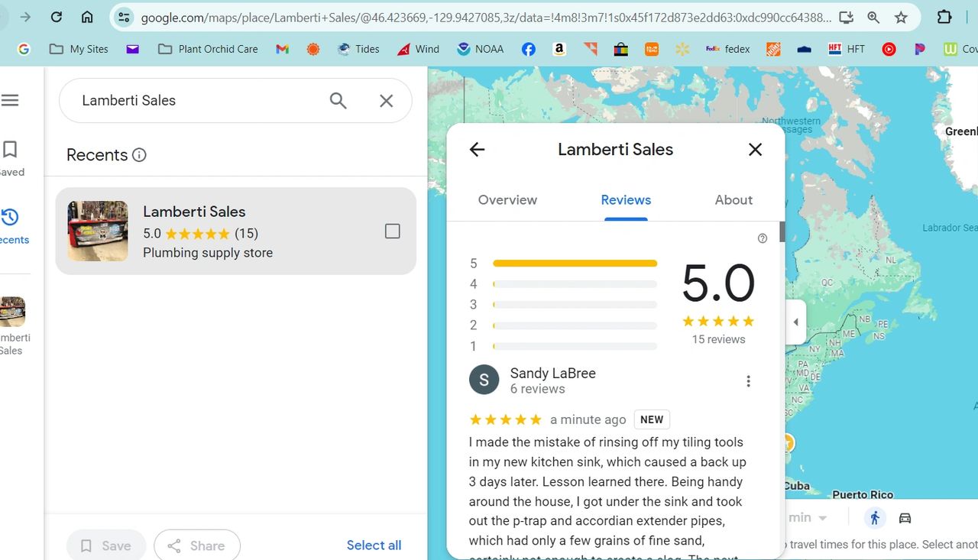978x560 pixels.
Task: Switch to the About tab
Action: (x=733, y=200)
